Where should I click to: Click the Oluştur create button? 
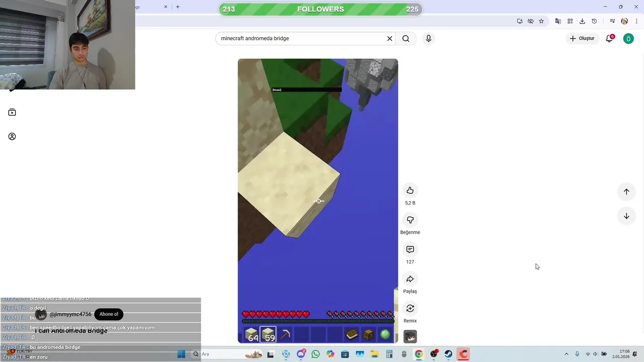[x=582, y=39]
